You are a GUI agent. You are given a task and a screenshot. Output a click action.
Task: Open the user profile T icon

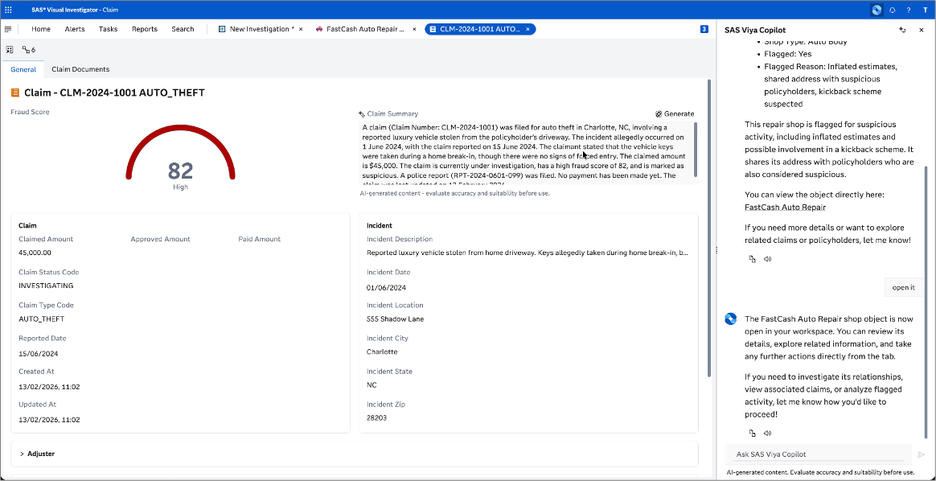point(925,10)
